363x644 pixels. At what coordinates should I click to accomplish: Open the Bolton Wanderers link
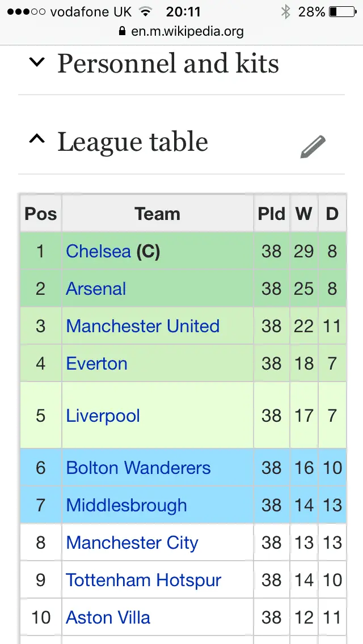pos(138,468)
